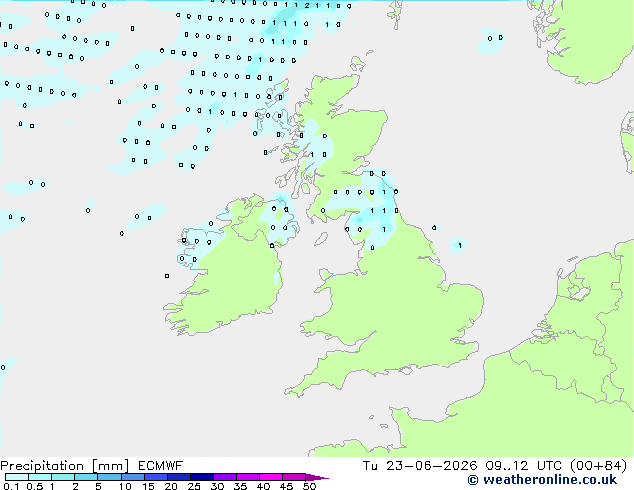Click the lone '1' value in the North Sea
The image size is (634, 490).
coord(460,245)
